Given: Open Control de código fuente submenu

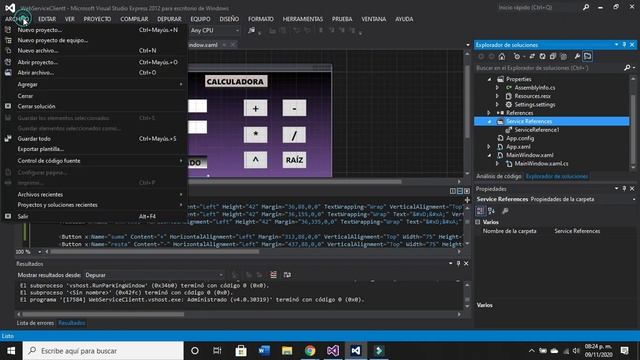Looking at the screenshot, I should (94, 160).
